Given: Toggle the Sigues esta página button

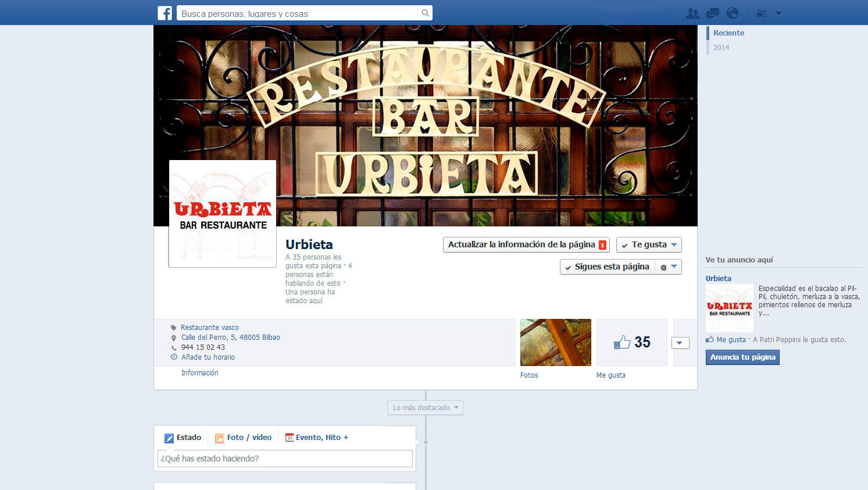Looking at the screenshot, I should click(x=607, y=267).
